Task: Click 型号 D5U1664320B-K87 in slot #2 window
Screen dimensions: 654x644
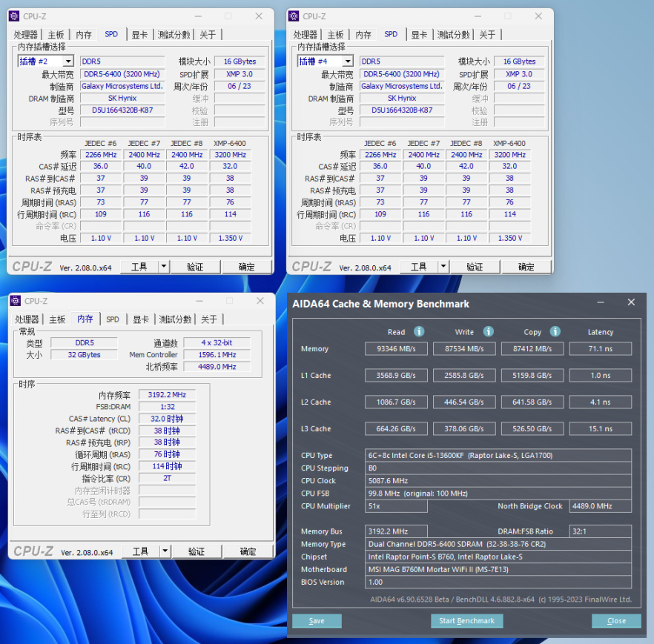Action: pos(122,110)
